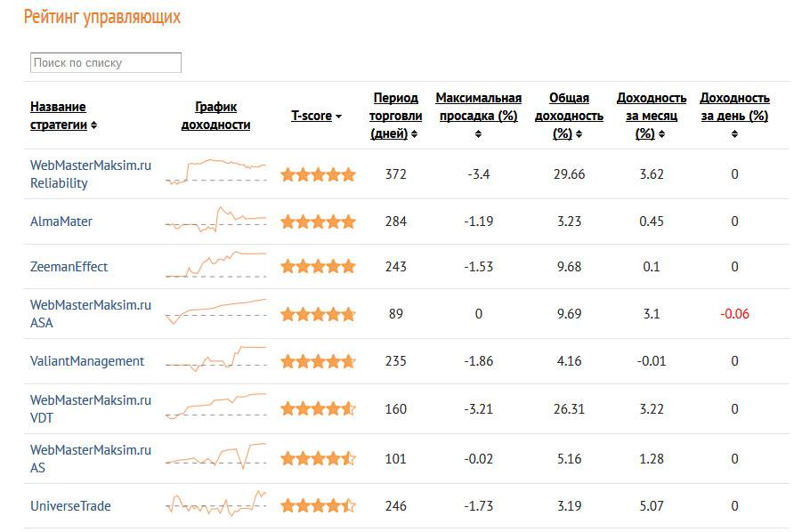Click the AlmaMater profit chart thumbnail
The height and width of the screenshot is (532, 810).
215,220
